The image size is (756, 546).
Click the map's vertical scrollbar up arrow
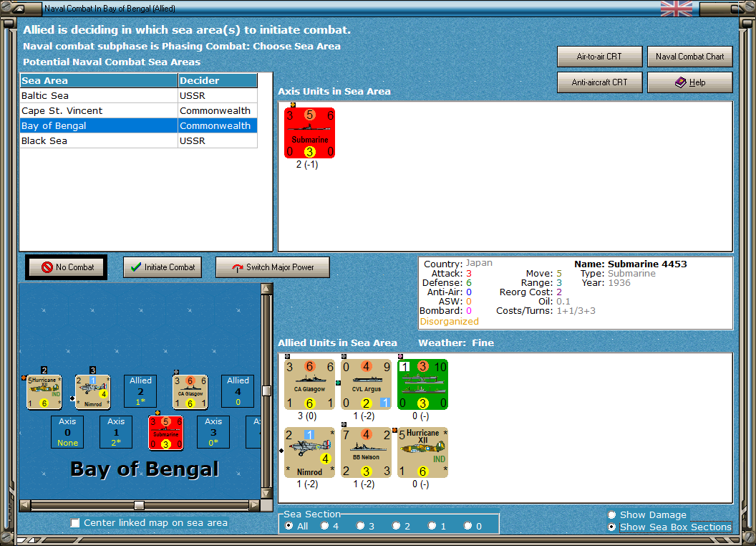(266, 289)
